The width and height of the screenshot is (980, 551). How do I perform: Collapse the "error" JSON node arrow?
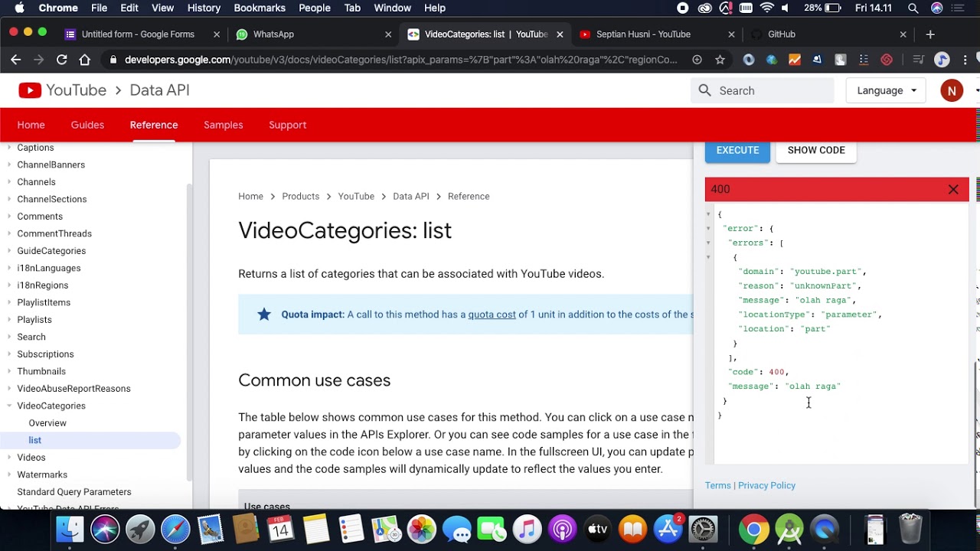(709, 228)
